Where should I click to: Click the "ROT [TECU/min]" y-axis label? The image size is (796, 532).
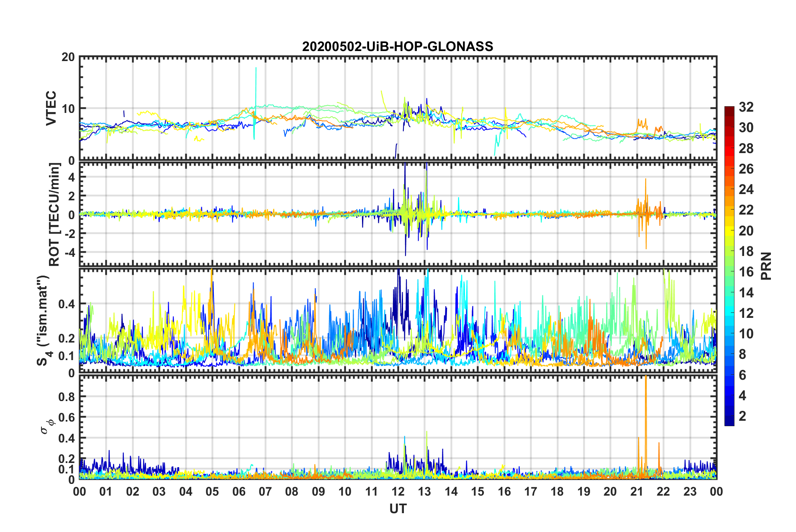54,215
